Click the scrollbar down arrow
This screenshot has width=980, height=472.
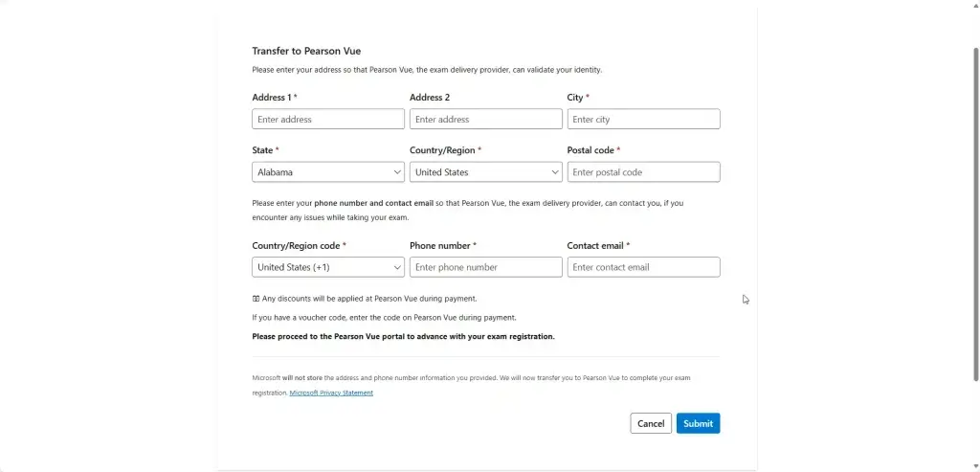975,467
